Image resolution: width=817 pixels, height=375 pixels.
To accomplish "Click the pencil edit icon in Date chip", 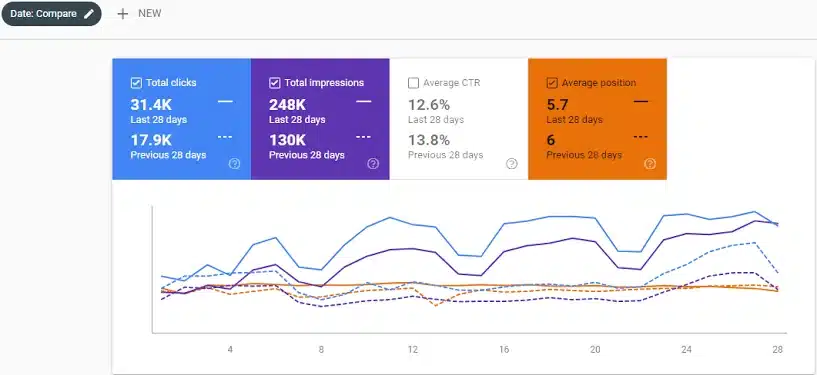I will pos(89,14).
